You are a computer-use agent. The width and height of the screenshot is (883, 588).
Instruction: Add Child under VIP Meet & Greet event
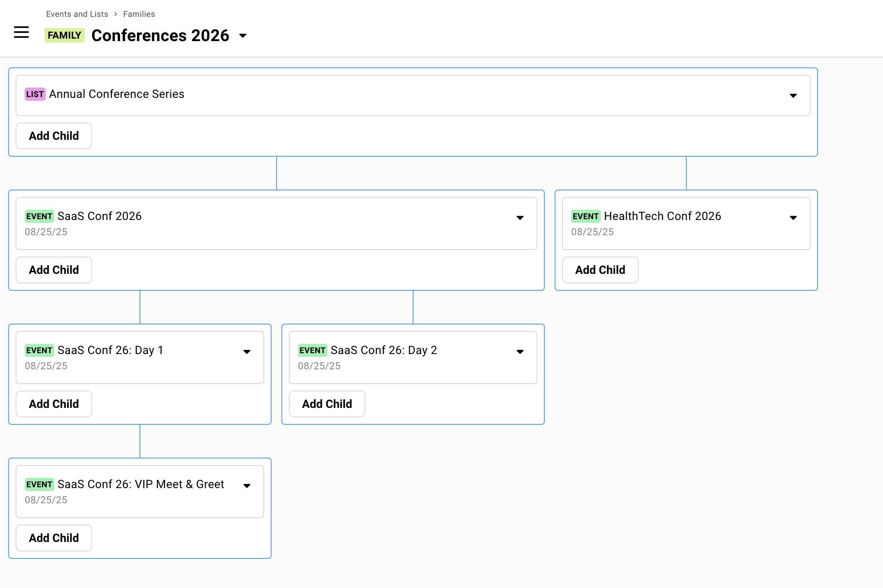[54, 538]
